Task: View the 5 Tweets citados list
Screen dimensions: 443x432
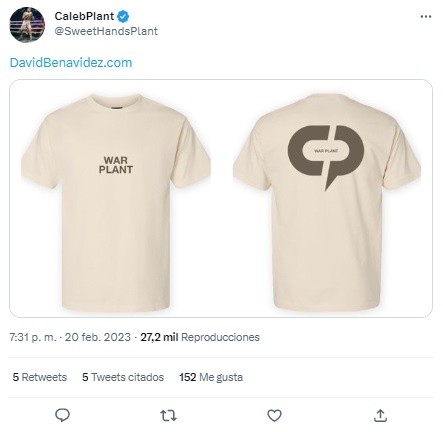Action: click(123, 377)
